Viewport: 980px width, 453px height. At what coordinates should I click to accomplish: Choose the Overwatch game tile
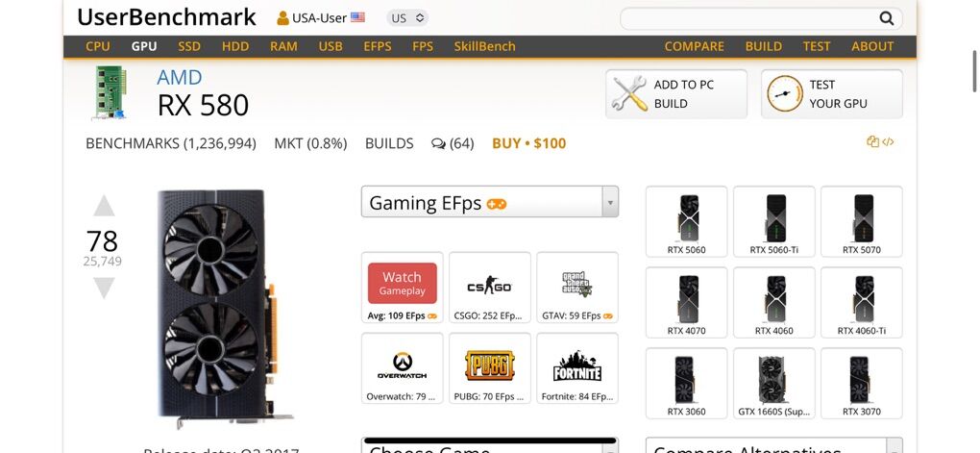(402, 368)
